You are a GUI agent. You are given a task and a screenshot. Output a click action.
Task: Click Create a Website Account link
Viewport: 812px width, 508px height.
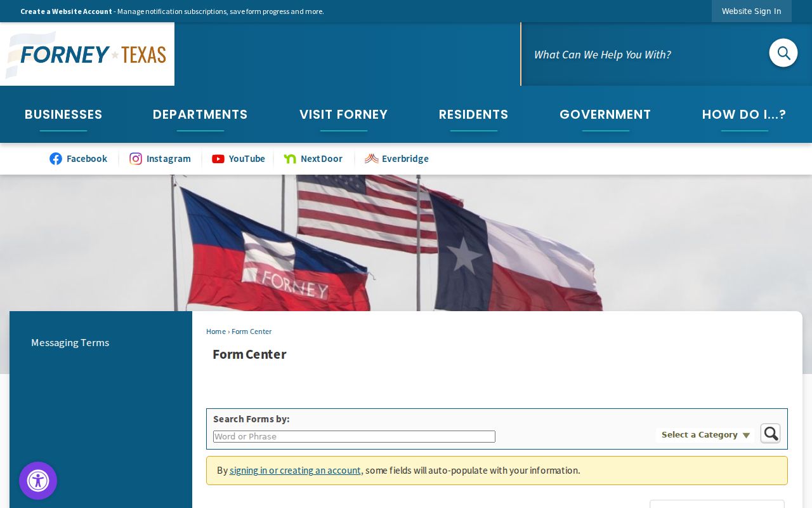66,11
